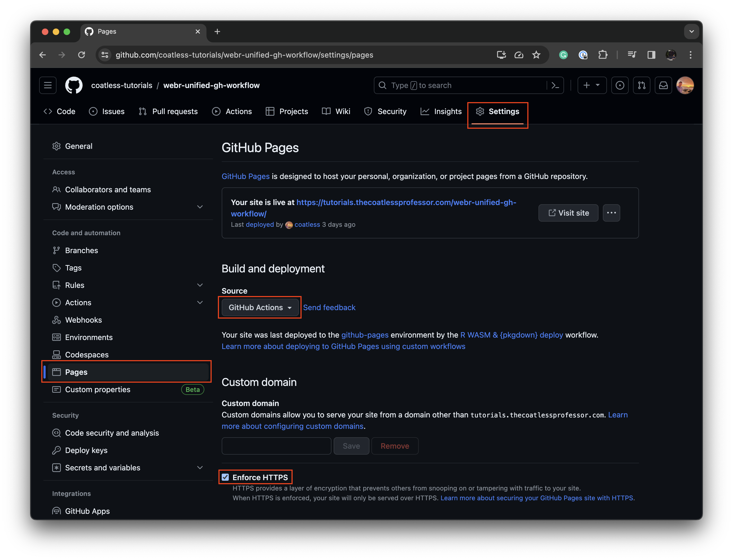Open the command palette terminal icon
733x560 pixels.
click(555, 85)
